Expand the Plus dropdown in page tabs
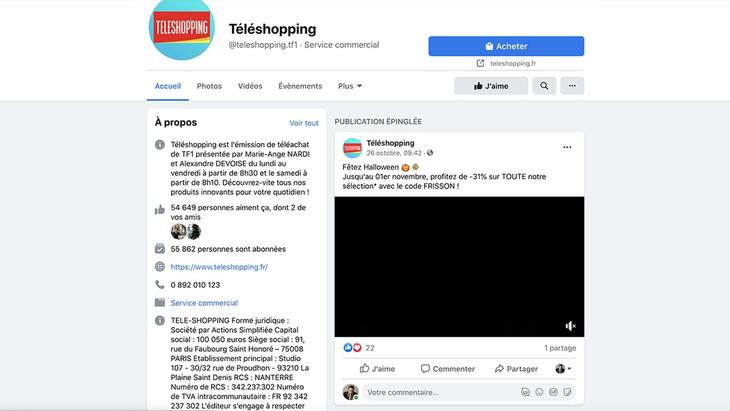Screen dimensions: 730x411 (350, 86)
